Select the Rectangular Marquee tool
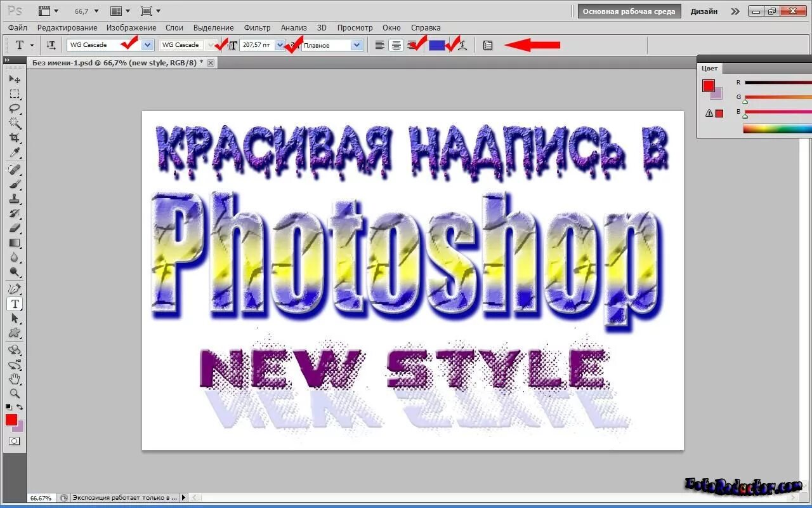 coord(15,94)
